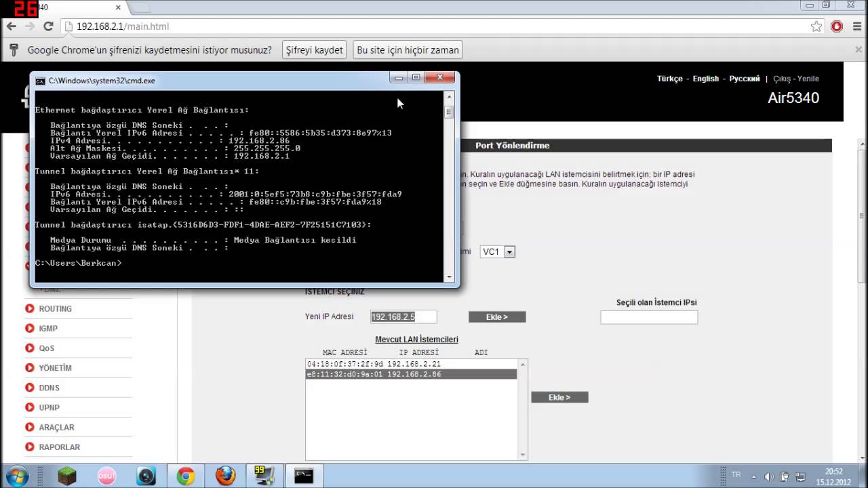This screenshot has width=868, height=488.
Task: Click the key icon in password bar
Action: tap(12, 49)
